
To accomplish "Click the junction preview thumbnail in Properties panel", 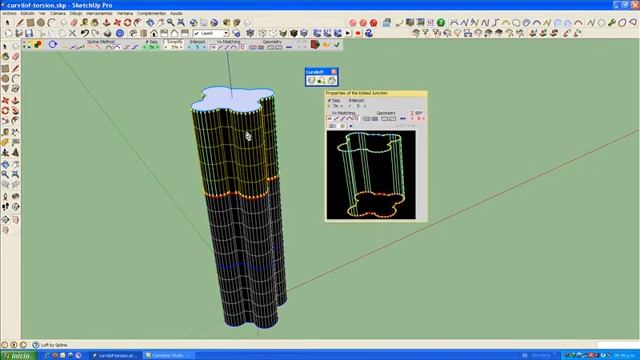I will pyautogui.click(x=371, y=175).
